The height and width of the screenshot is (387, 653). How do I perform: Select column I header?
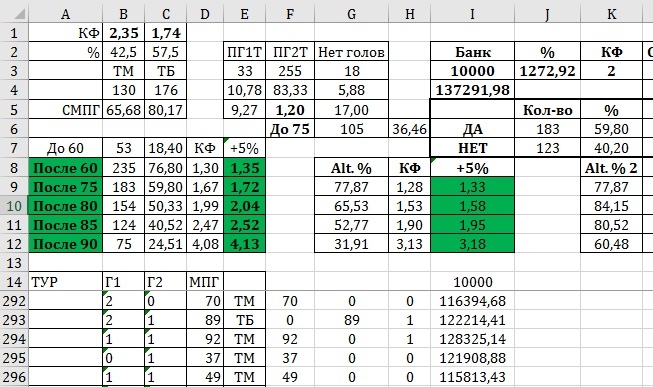472,14
